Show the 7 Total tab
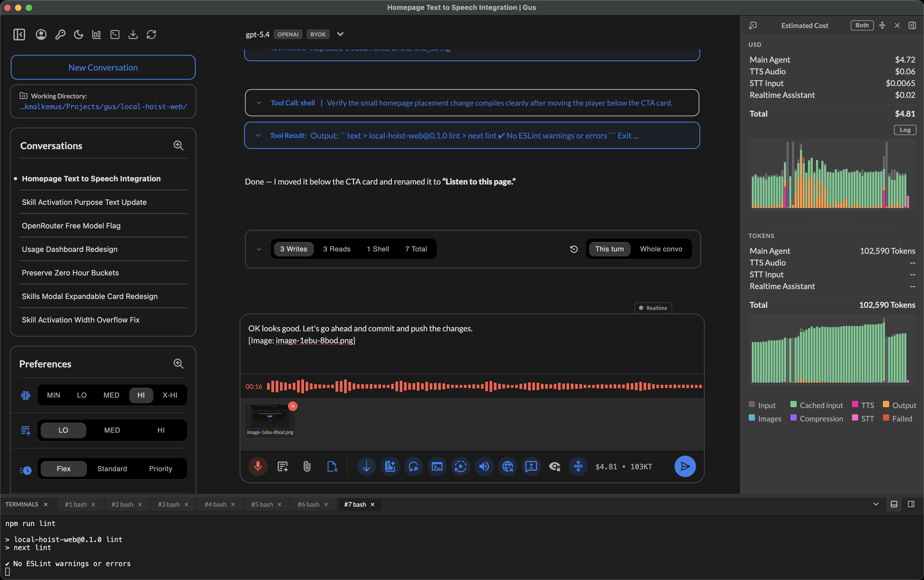Screen dimensions: 924x580 pyautogui.click(x=416, y=249)
